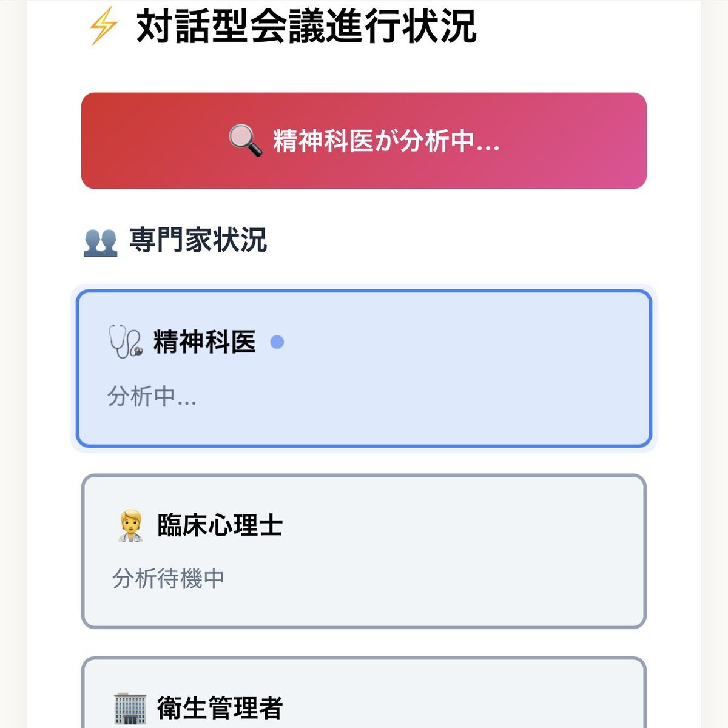Click the stethoscope icon for 精神科医
Image resolution: width=728 pixels, height=728 pixels.
pyautogui.click(x=126, y=342)
